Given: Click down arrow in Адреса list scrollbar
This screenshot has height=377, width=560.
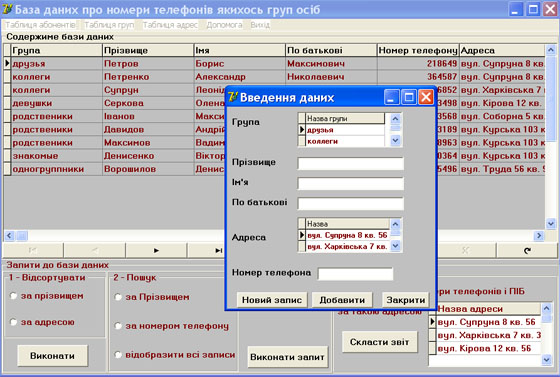Looking at the screenshot, I should (x=395, y=246).
